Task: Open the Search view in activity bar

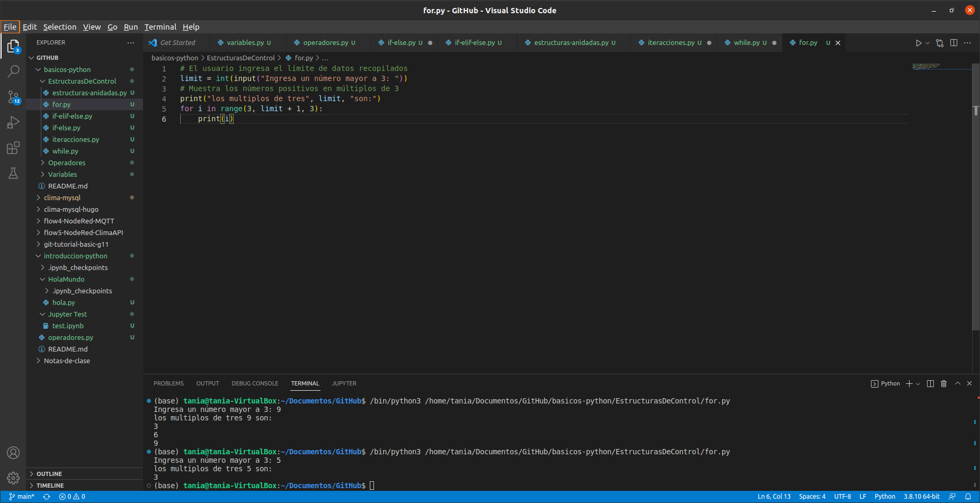Action: [x=13, y=71]
